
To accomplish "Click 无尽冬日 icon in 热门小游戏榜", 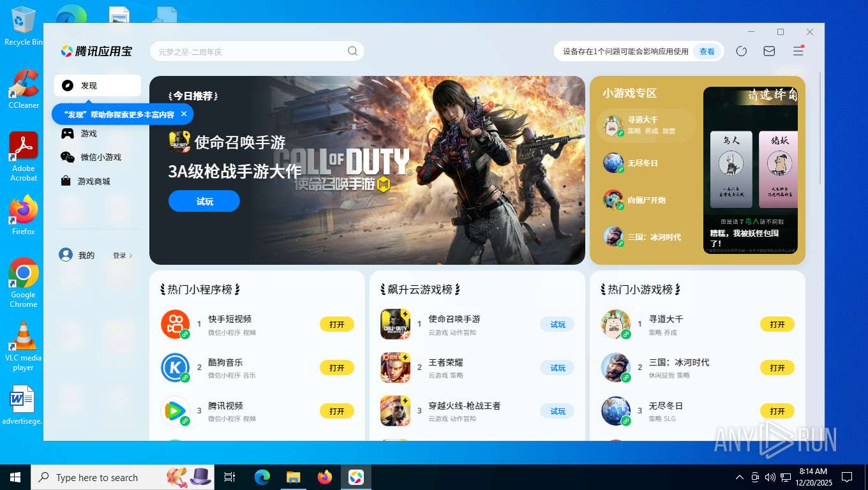I will (616, 411).
